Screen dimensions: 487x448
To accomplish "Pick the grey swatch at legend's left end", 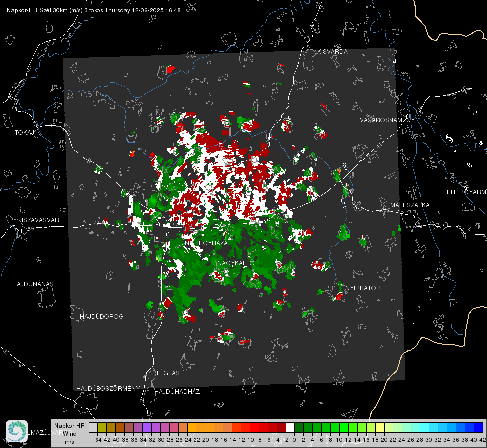I will point(93,427).
